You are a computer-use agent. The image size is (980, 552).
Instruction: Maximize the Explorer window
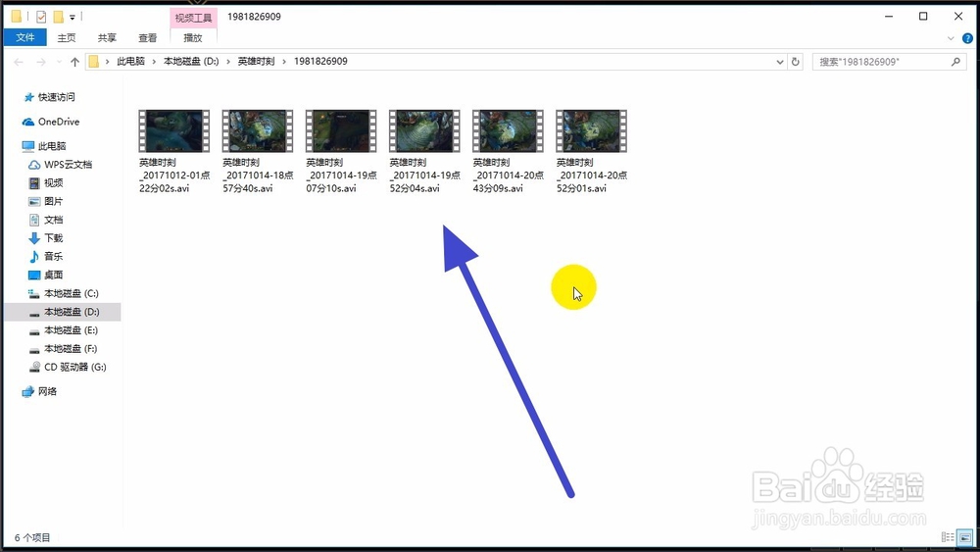click(923, 17)
